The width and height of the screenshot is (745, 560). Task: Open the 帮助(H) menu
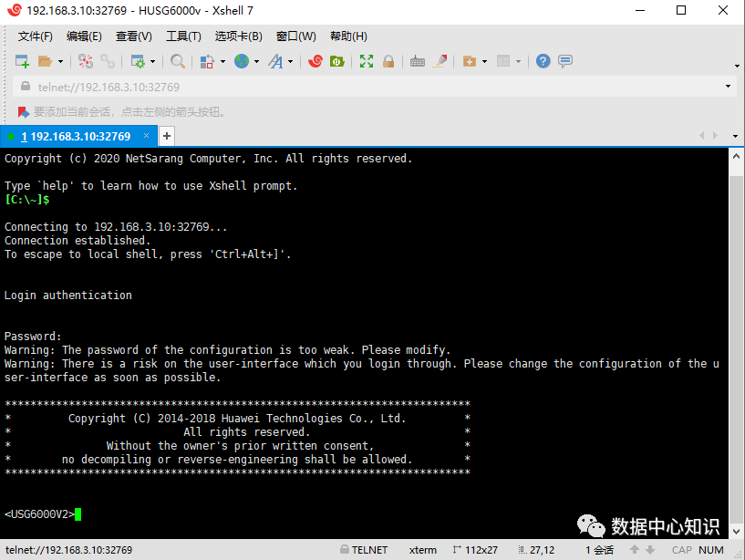tap(348, 36)
